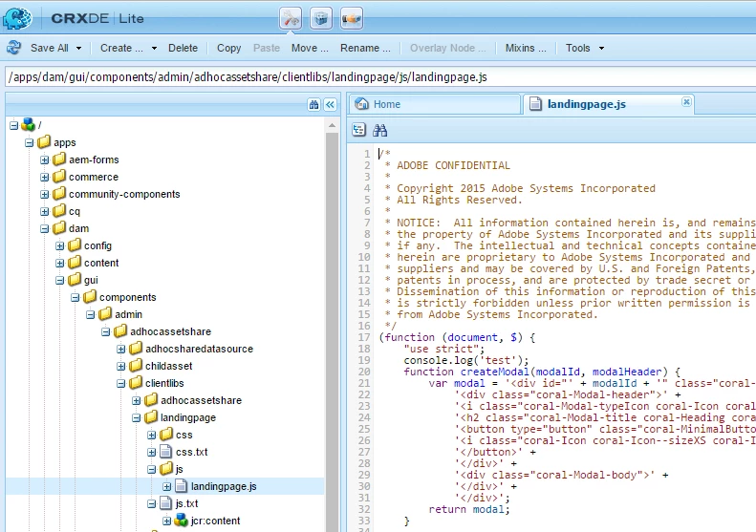Expand the jcr:content node
The height and width of the screenshot is (532, 756).
tap(167, 521)
